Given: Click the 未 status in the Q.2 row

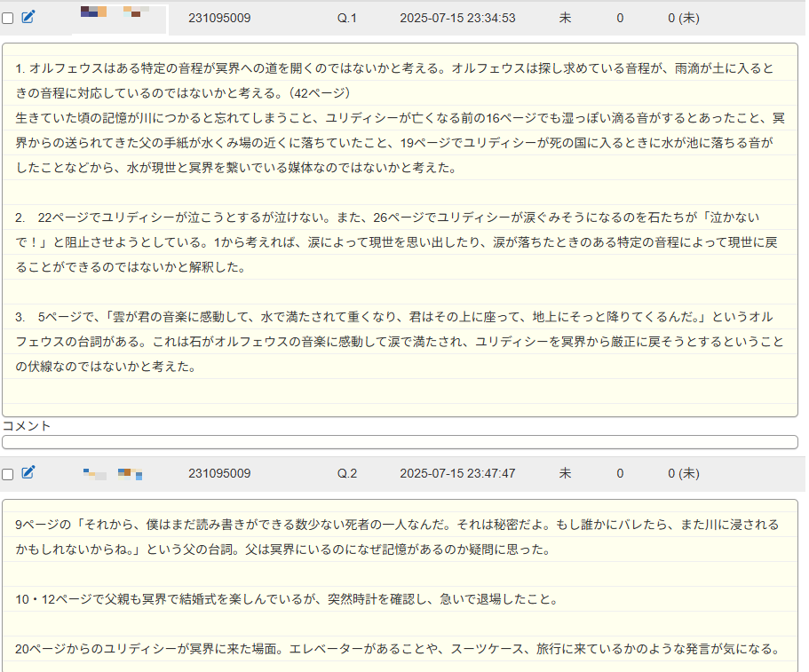Looking at the screenshot, I should pyautogui.click(x=565, y=473).
